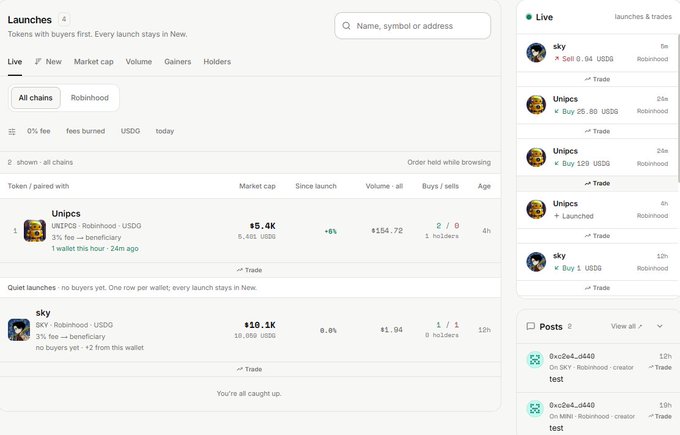Screen dimensions: 680x435
Task: Click the Unipcs +6% since launch value
Action: pos(330,232)
